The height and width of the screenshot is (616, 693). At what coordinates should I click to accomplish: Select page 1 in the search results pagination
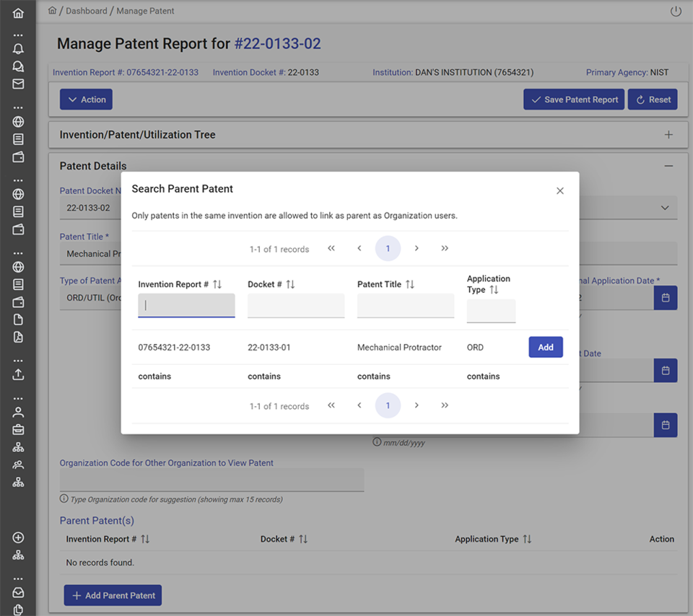pos(388,247)
